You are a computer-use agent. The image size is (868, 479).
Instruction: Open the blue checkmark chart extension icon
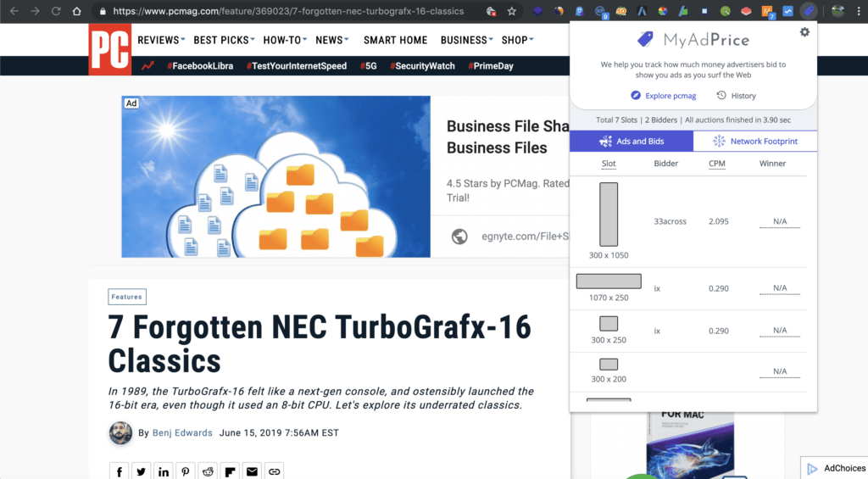pyautogui.click(x=787, y=11)
